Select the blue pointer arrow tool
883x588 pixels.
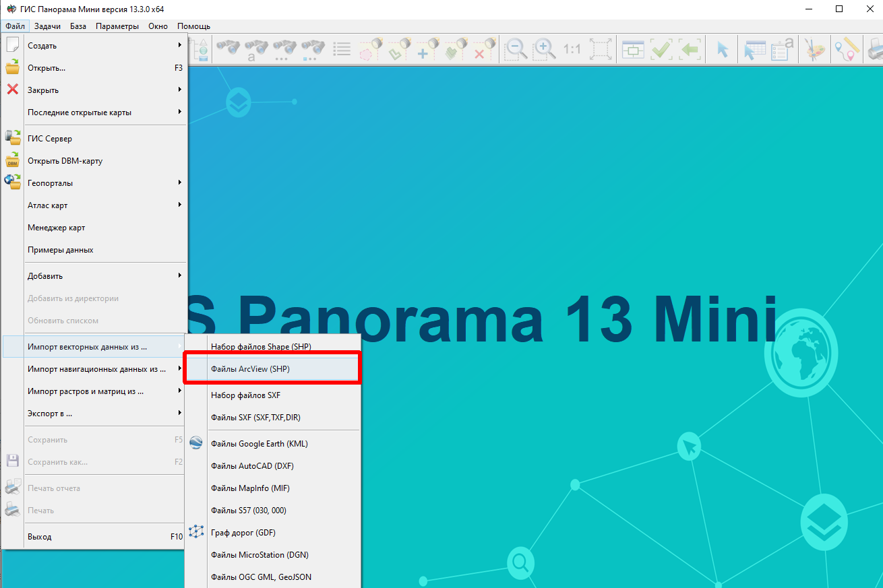click(723, 49)
